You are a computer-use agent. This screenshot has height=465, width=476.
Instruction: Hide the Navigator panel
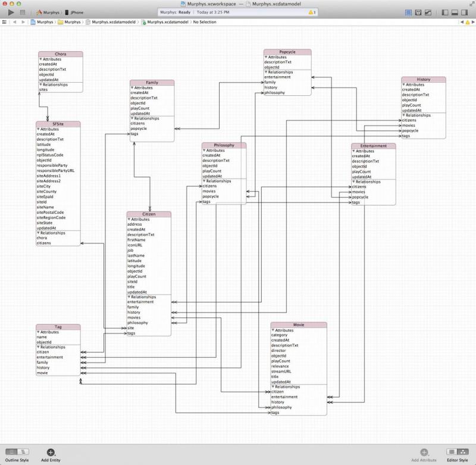click(x=445, y=11)
